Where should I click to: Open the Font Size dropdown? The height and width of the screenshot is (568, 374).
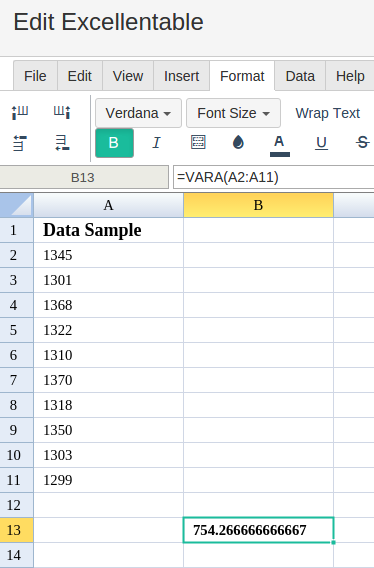click(x=233, y=113)
